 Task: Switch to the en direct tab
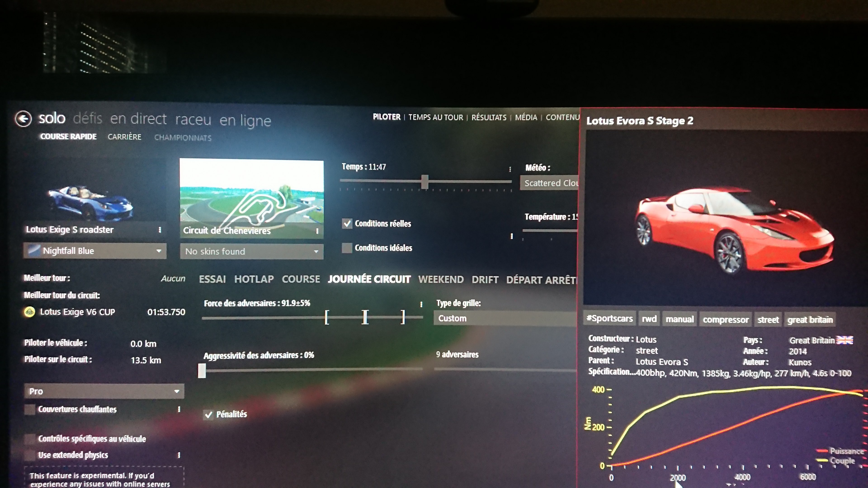(139, 119)
